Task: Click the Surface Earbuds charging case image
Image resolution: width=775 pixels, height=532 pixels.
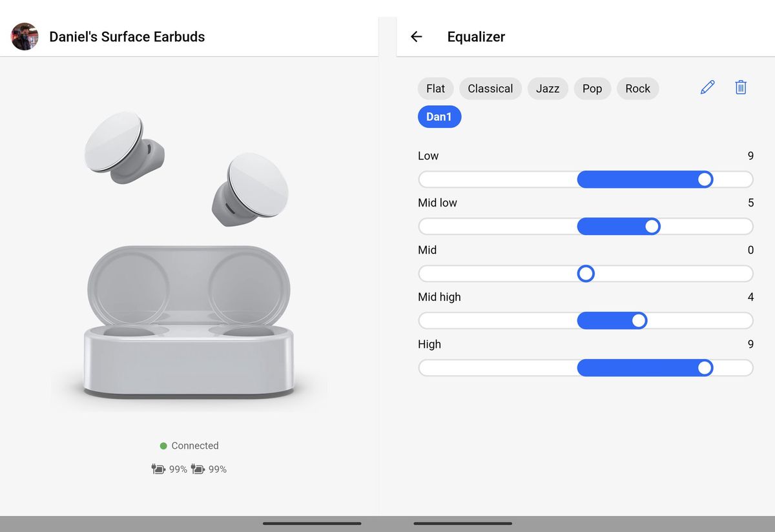Action: pos(189,321)
